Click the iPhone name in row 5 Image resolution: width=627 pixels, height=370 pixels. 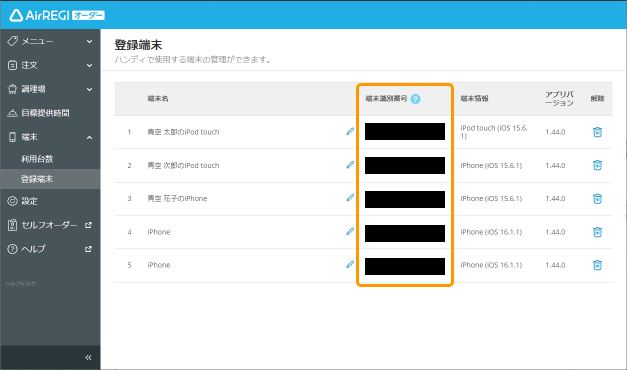coord(159,265)
